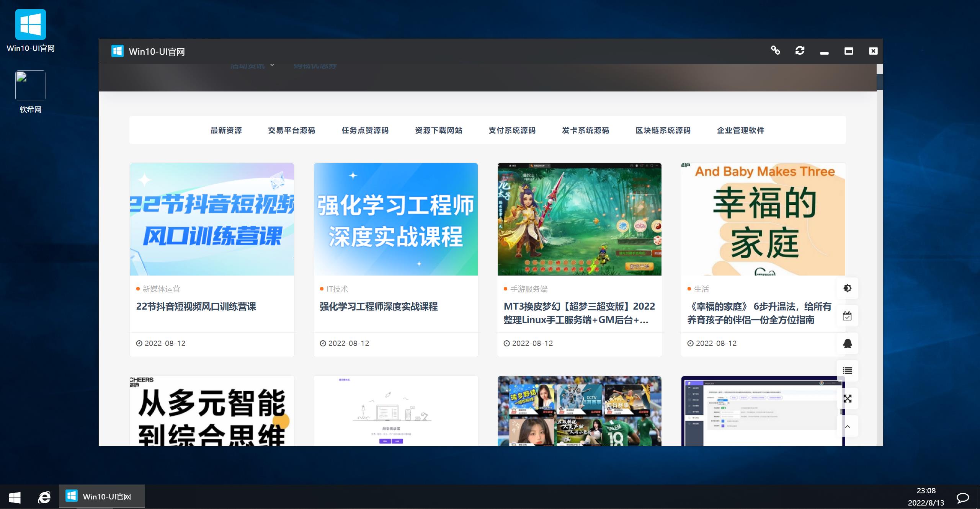
Task: Maximize the Win10-UI官网 window
Action: coord(849,51)
